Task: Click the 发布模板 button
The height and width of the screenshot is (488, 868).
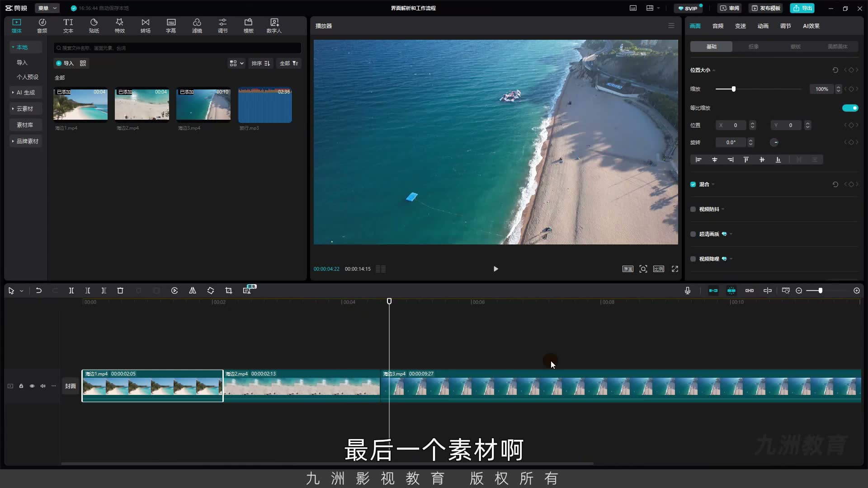Action: pos(766,8)
